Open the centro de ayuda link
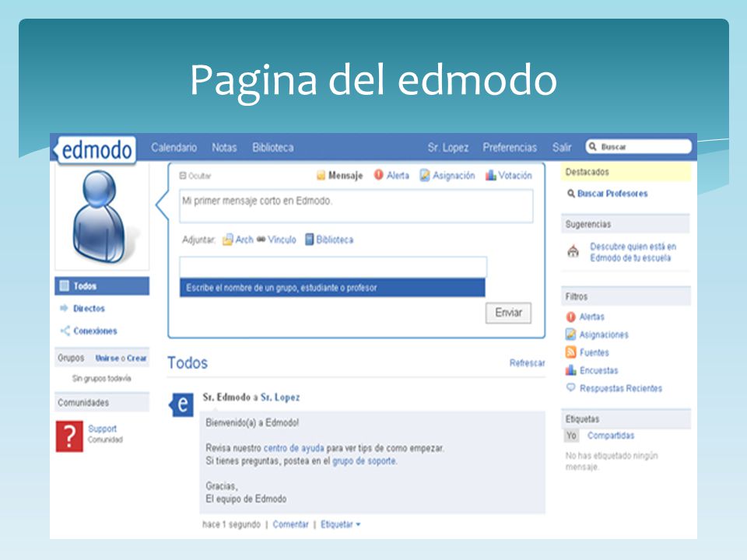This screenshot has width=747, height=560. click(294, 448)
